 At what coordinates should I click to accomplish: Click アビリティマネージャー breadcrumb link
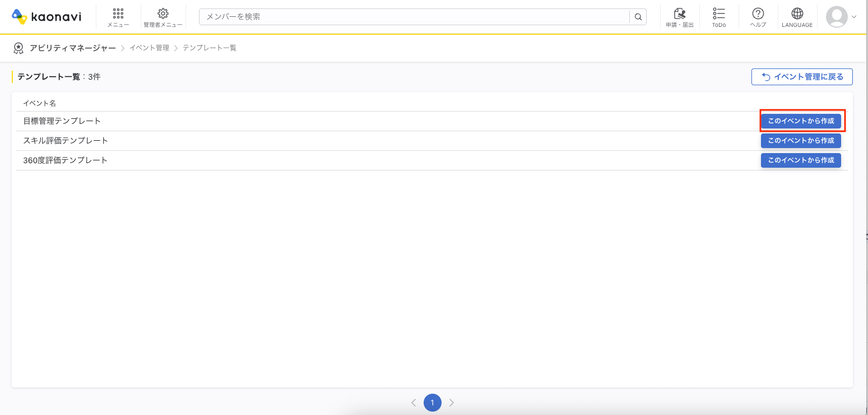coord(72,48)
